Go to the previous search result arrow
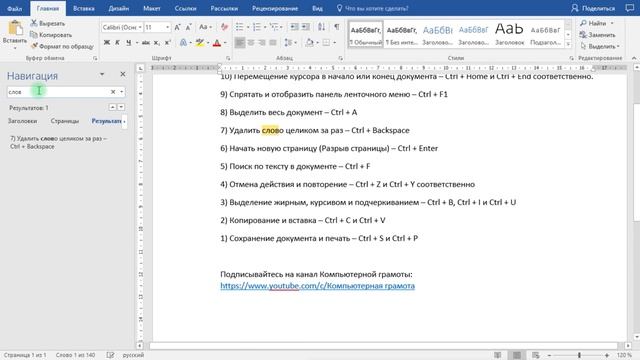Viewport: 640px width, 360px height. pos(112,107)
